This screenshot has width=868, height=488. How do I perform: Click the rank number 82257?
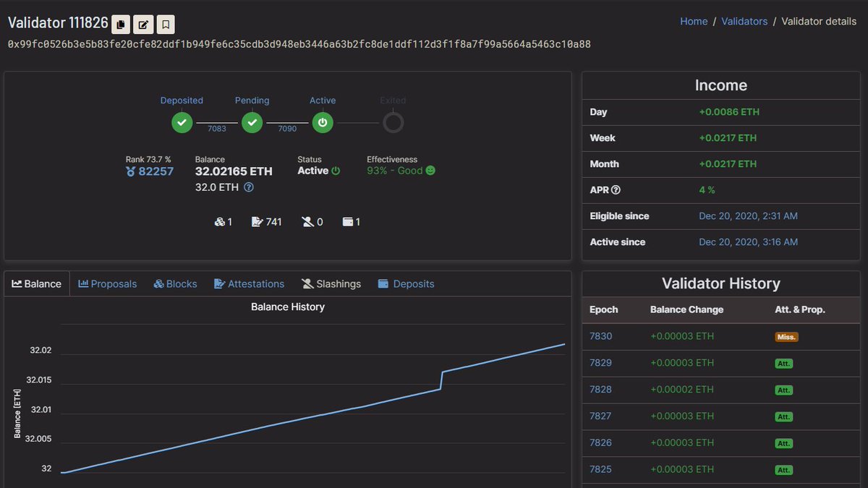156,171
